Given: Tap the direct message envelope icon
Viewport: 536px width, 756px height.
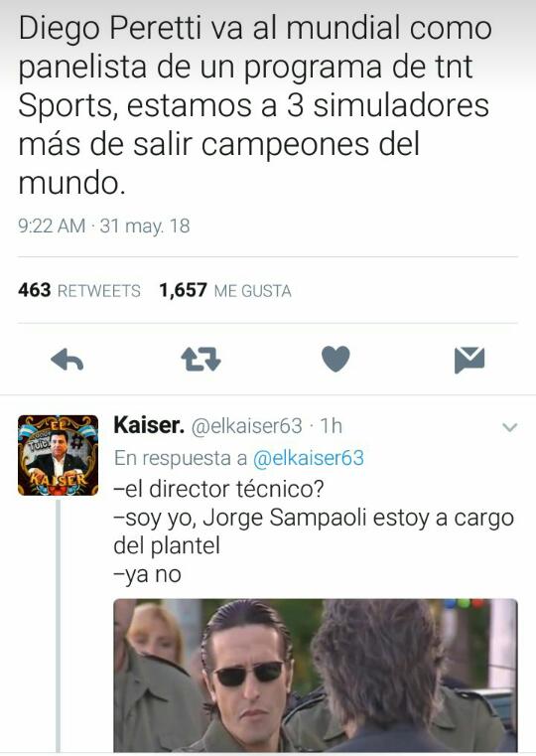Looking at the screenshot, I should [x=469, y=360].
